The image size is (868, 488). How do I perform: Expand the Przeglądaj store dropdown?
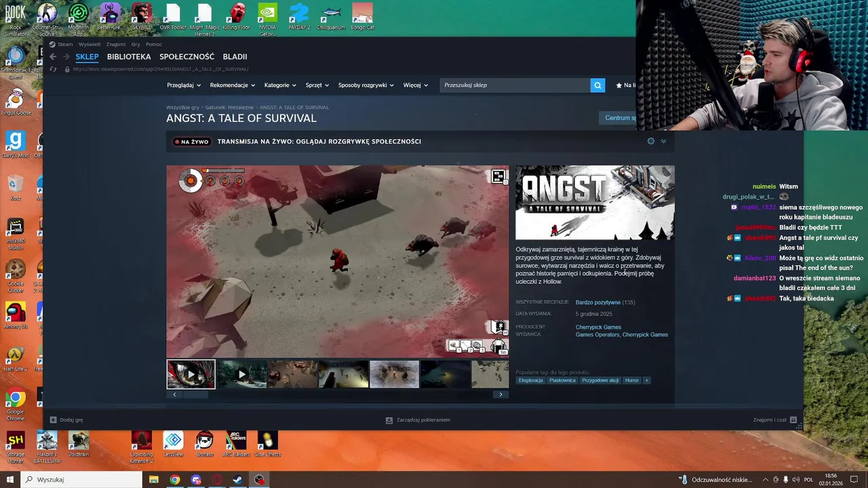point(184,85)
